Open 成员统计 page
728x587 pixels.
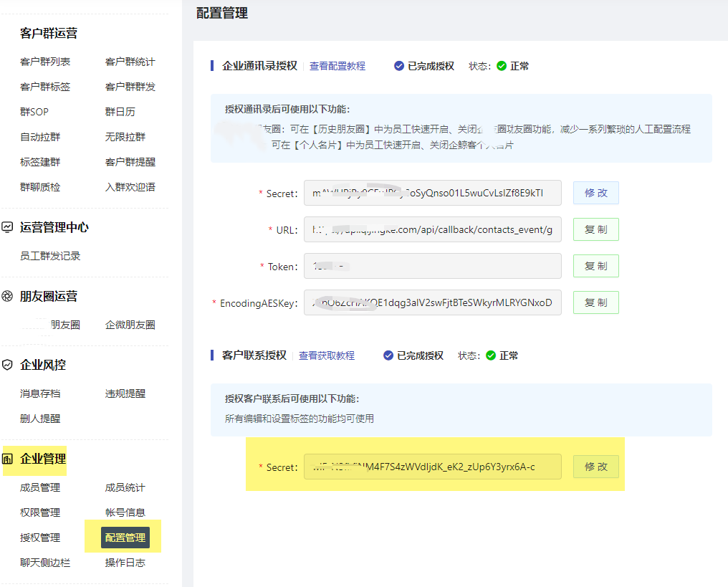coord(125,487)
